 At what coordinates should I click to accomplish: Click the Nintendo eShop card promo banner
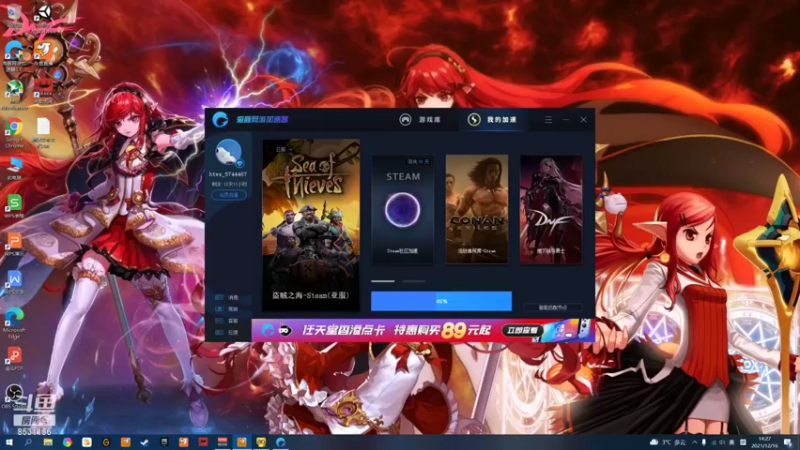click(x=423, y=330)
